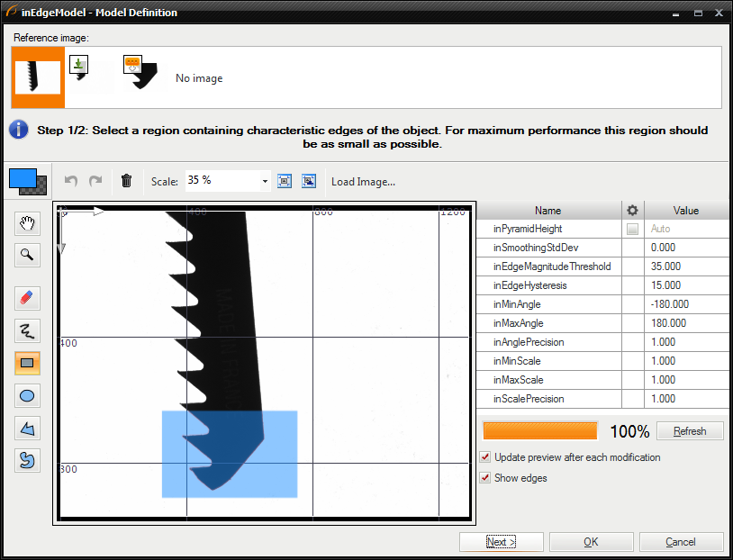The width and height of the screenshot is (733, 560).
Task: Select the Zoom magnifier tool
Action: [28, 255]
